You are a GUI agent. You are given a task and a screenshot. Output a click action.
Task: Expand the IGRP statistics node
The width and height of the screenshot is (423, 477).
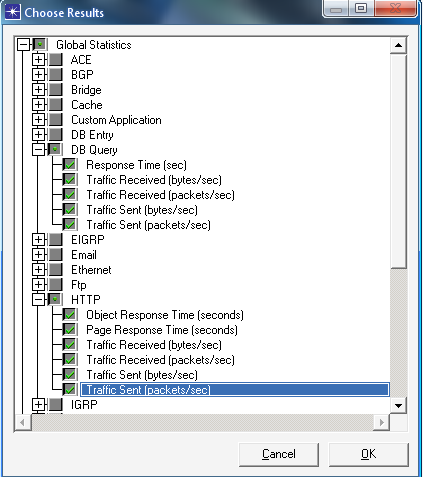point(38,405)
